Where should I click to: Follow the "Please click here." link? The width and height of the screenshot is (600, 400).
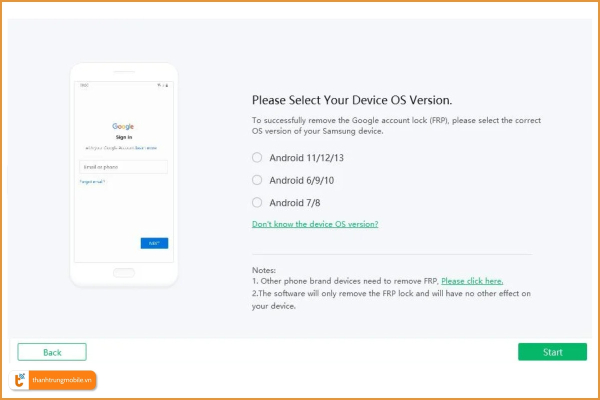pyautogui.click(x=472, y=281)
